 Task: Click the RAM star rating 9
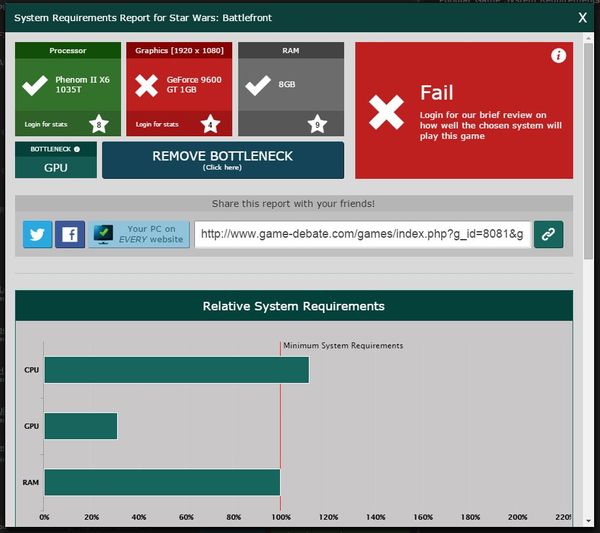[317, 124]
